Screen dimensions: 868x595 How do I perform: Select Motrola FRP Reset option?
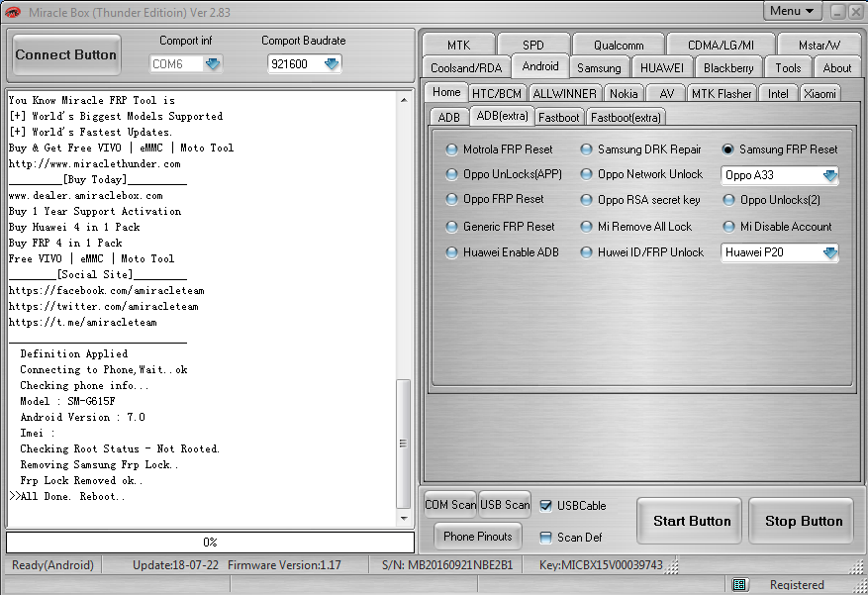(499, 149)
